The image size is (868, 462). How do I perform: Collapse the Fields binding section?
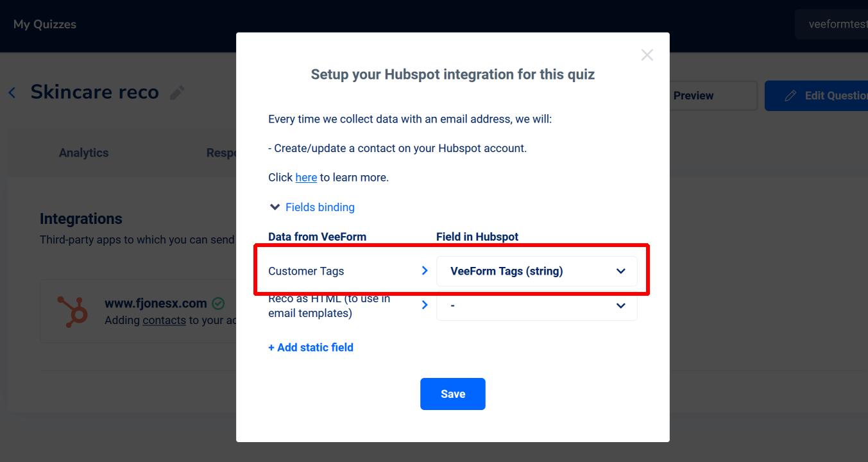click(312, 207)
